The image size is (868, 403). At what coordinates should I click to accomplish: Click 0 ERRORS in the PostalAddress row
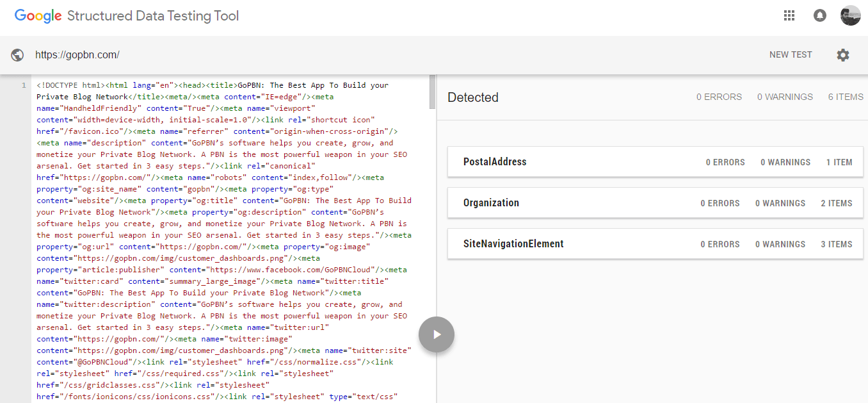pos(725,162)
